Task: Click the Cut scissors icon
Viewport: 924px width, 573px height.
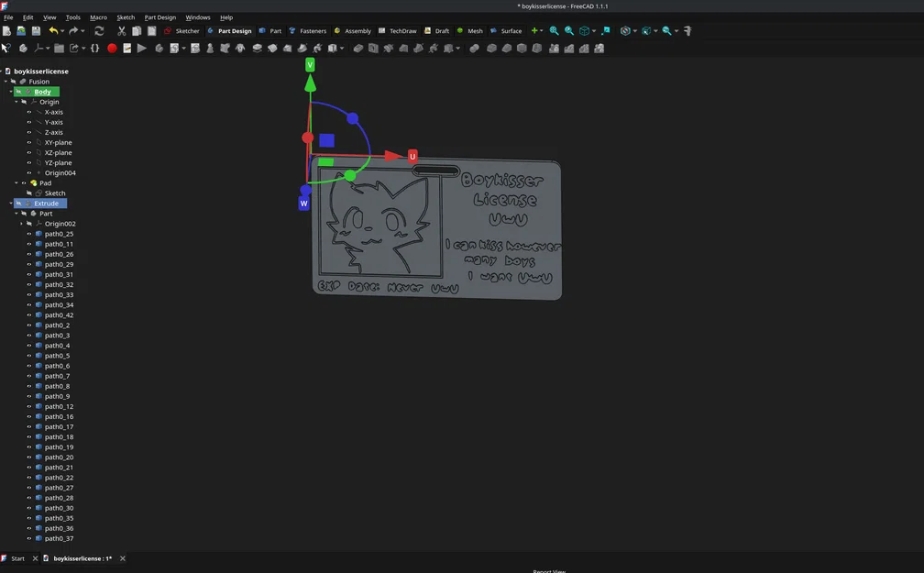Action: pos(121,30)
